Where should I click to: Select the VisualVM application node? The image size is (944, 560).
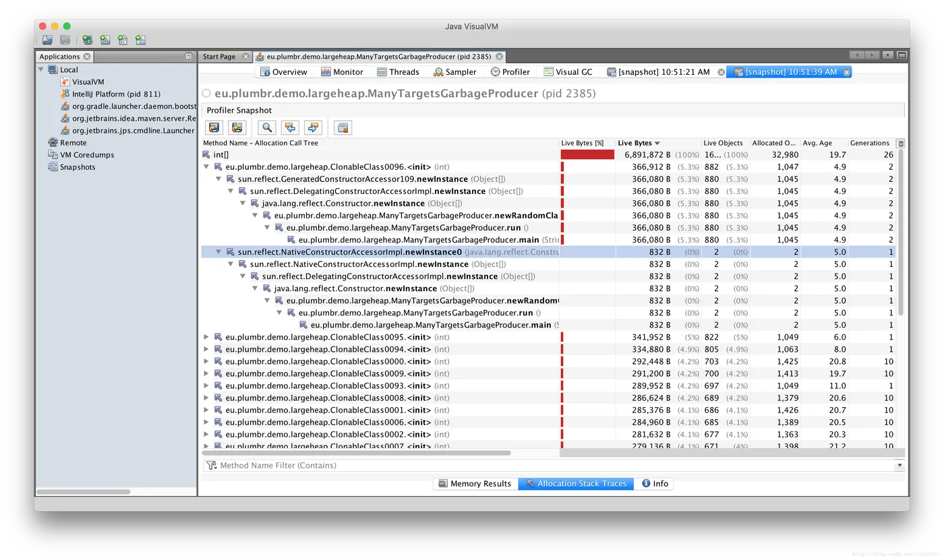[x=82, y=82]
